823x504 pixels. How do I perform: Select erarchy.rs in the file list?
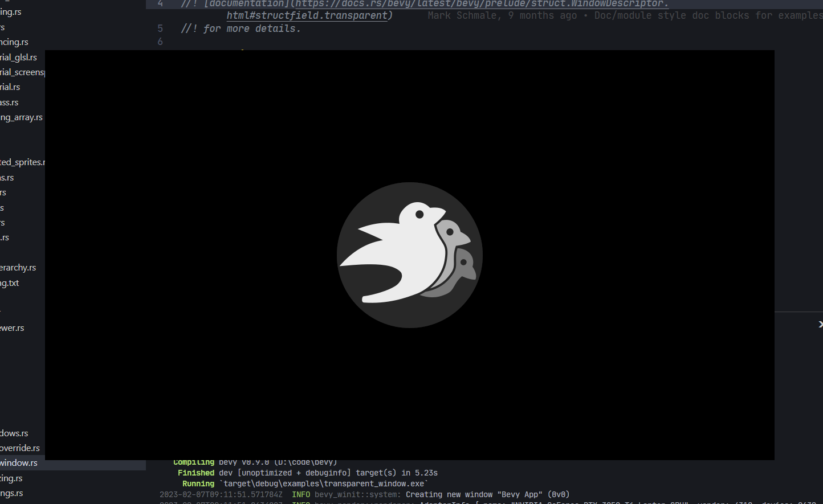(18, 268)
